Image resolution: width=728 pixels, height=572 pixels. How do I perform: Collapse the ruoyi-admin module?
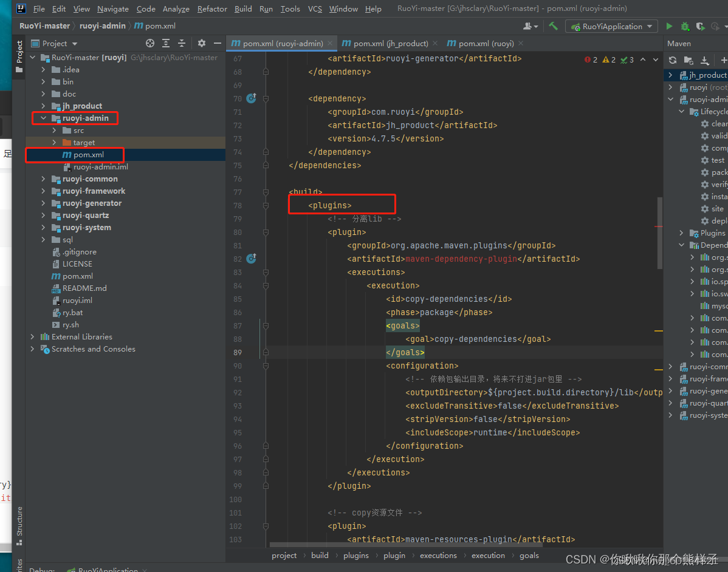coord(43,118)
